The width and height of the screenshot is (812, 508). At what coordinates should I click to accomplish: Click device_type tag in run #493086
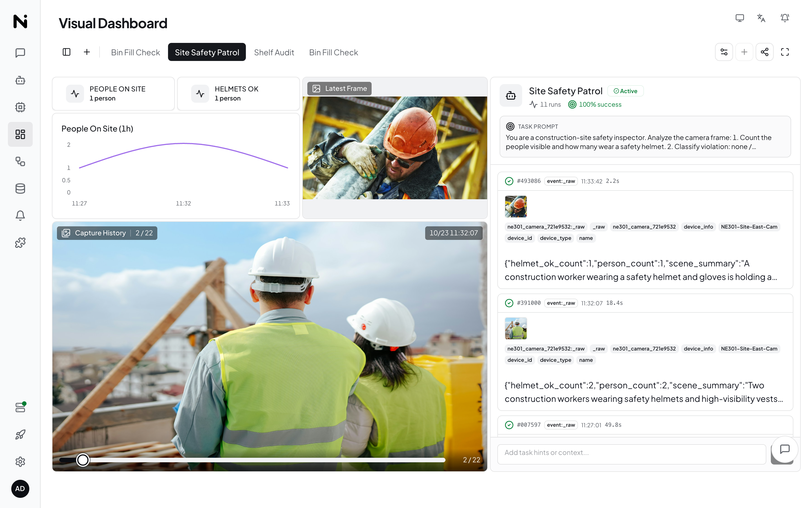pos(555,238)
